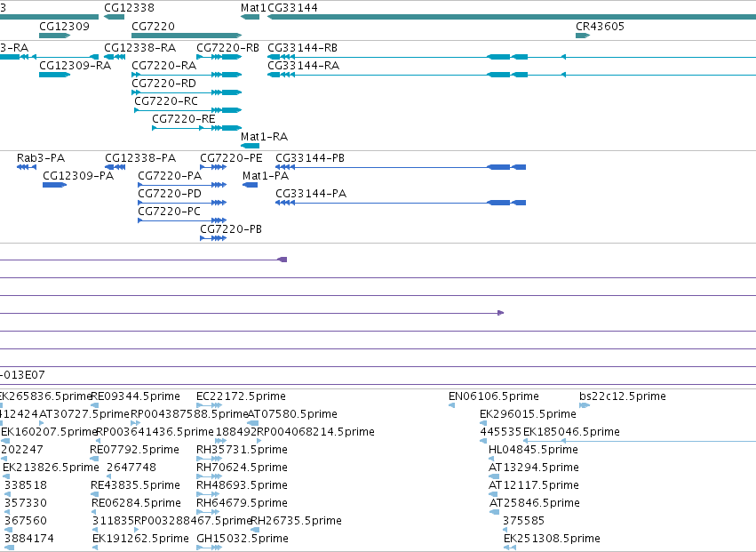Click the -013E07 clone label
The width and height of the screenshot is (756, 552).
pos(23,375)
